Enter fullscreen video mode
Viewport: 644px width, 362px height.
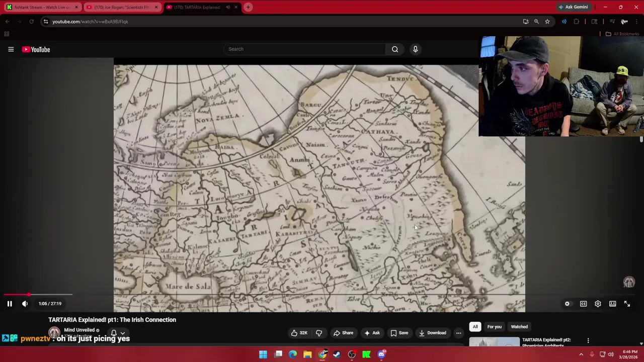pyautogui.click(x=627, y=304)
